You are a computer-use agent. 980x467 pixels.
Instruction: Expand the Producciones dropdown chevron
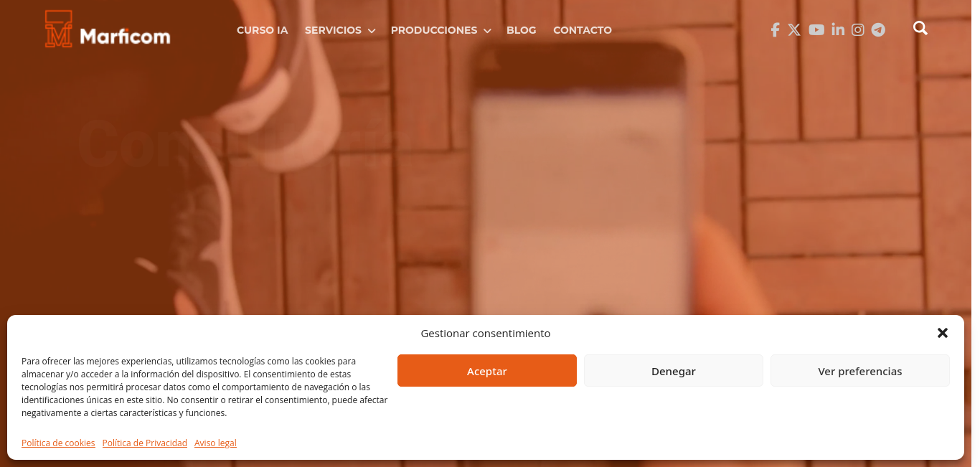[x=487, y=31]
